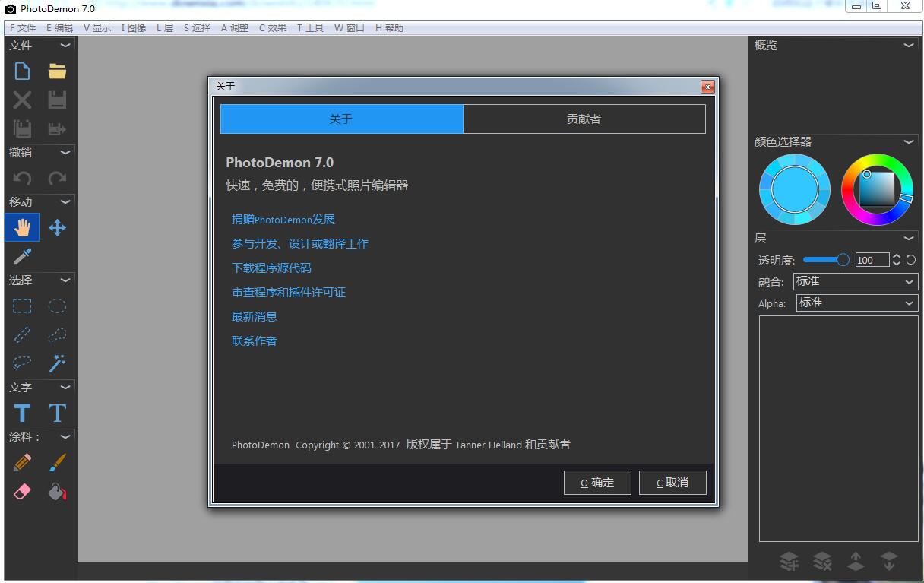Select the Magic wand tool
This screenshot has height=583, width=924.
pos(57,363)
